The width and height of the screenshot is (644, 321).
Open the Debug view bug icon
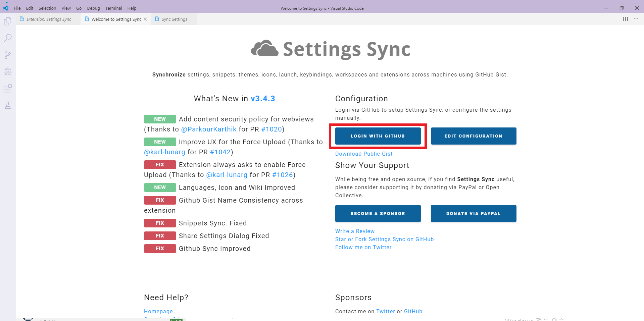point(8,71)
